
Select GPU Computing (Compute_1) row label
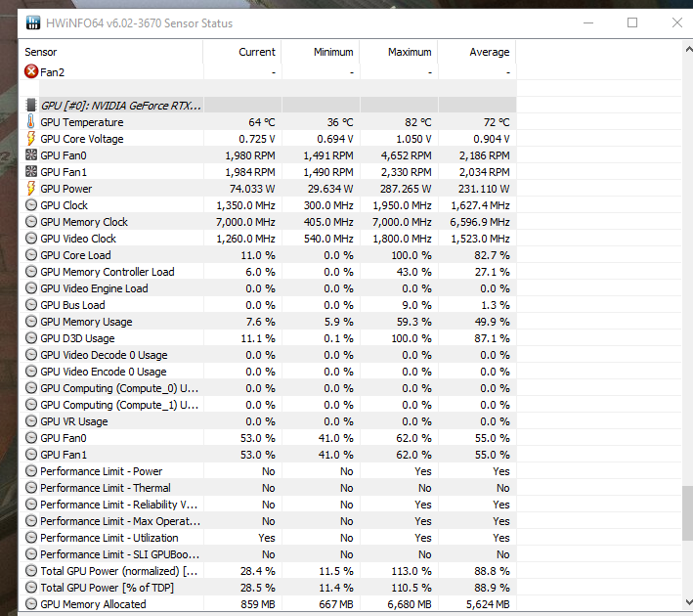(x=119, y=405)
